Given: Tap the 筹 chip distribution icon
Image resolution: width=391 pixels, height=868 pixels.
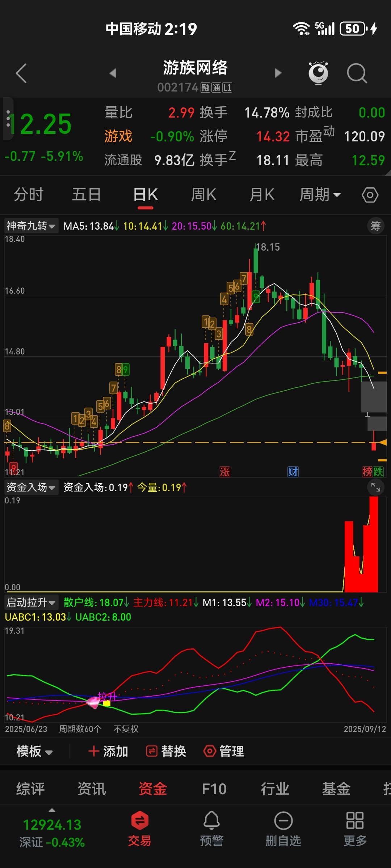Looking at the screenshot, I should pyautogui.click(x=375, y=226).
